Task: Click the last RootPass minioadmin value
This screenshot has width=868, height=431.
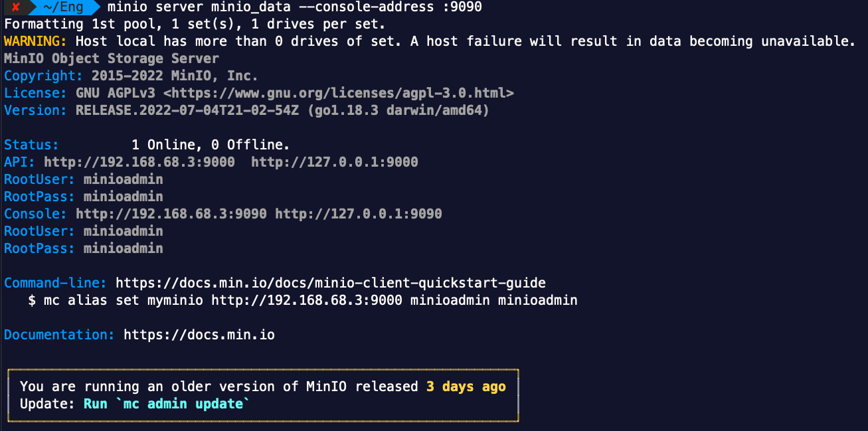Action: (124, 248)
